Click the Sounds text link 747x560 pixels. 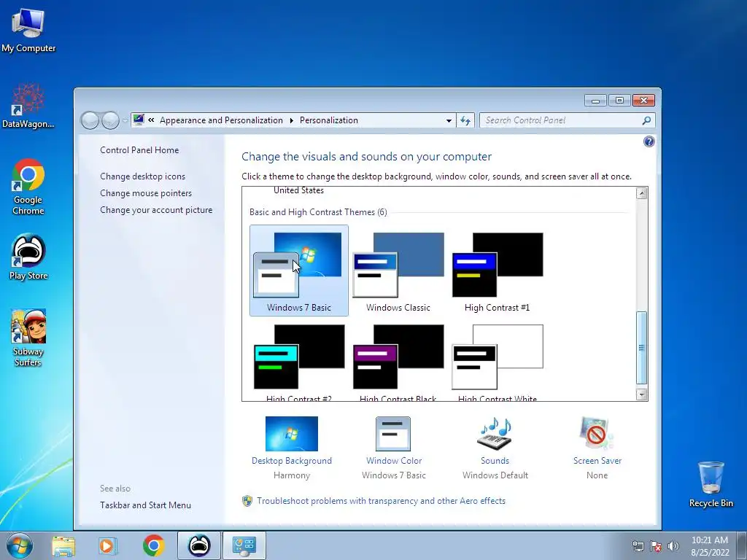[x=495, y=461]
